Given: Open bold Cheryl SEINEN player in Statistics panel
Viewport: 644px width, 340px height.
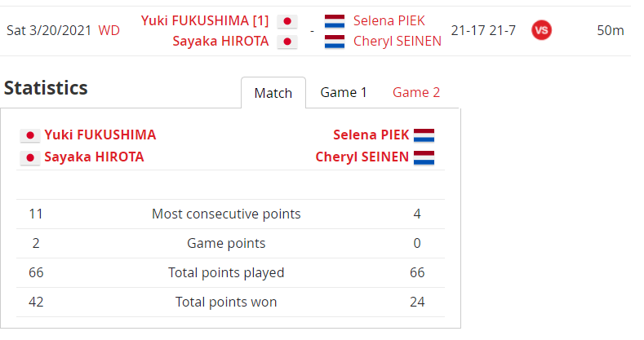Looking at the screenshot, I should (x=362, y=157).
